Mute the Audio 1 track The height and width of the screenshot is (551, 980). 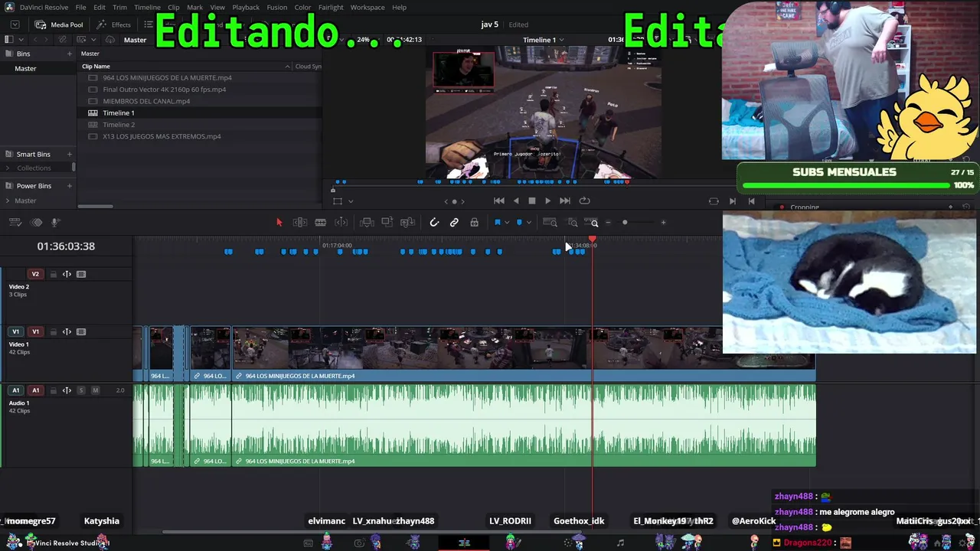pos(95,390)
